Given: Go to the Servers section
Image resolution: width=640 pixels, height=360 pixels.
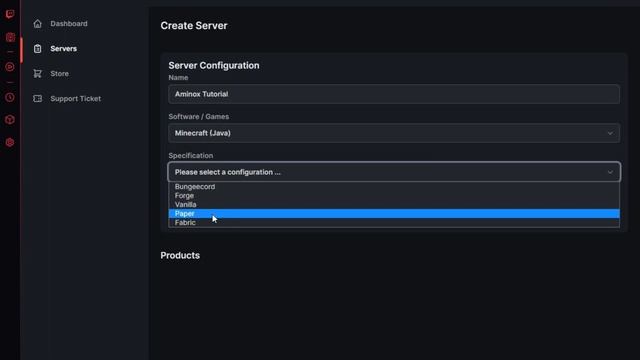Looking at the screenshot, I should [64, 49].
